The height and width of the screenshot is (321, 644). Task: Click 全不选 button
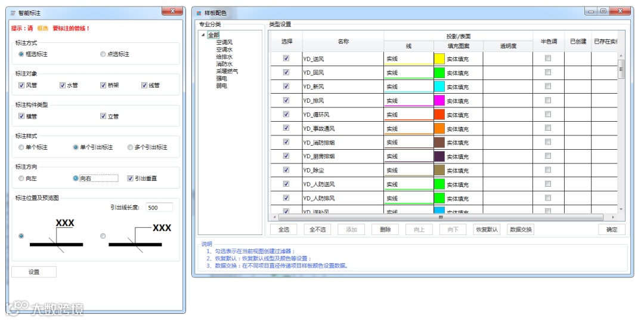317,229
